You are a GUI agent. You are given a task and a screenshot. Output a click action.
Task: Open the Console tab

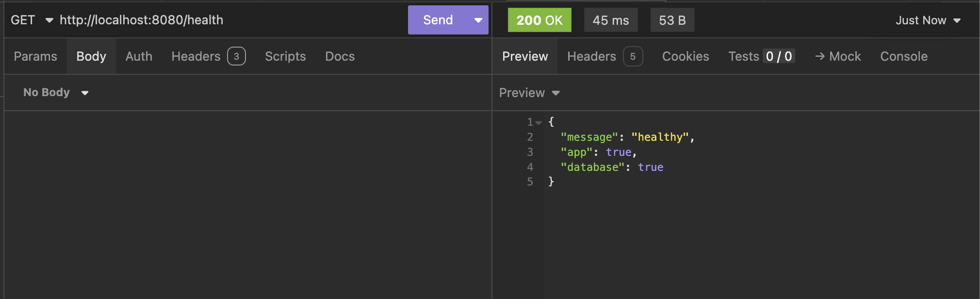pos(904,56)
